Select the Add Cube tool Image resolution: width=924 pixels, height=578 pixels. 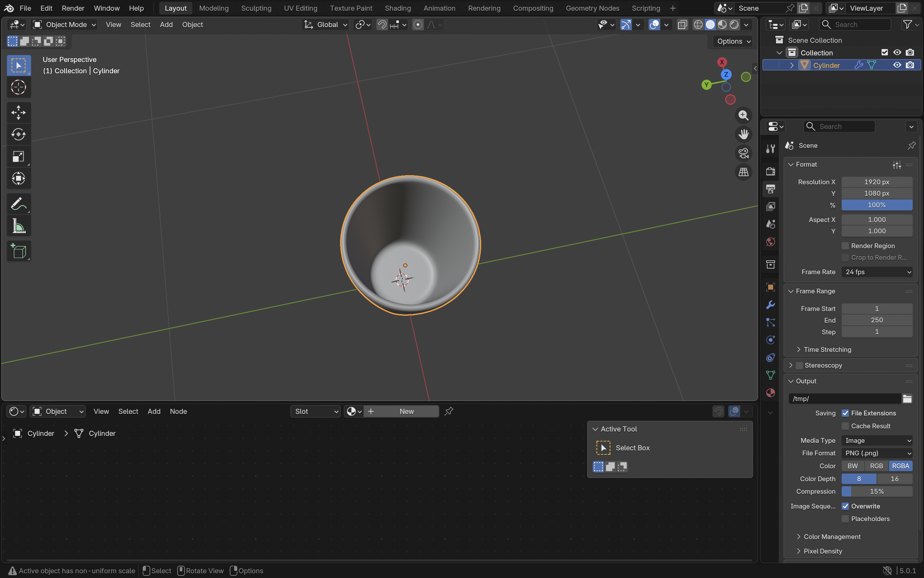[x=18, y=251]
